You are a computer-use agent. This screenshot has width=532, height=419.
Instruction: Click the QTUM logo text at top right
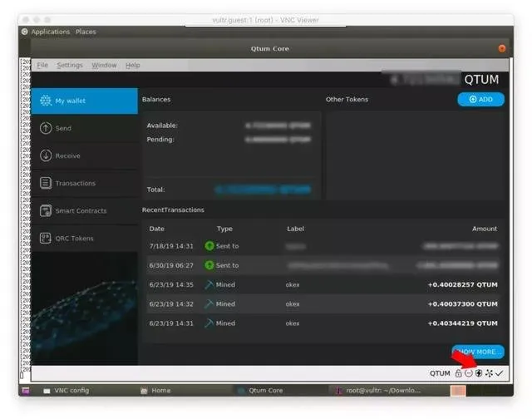(x=481, y=79)
